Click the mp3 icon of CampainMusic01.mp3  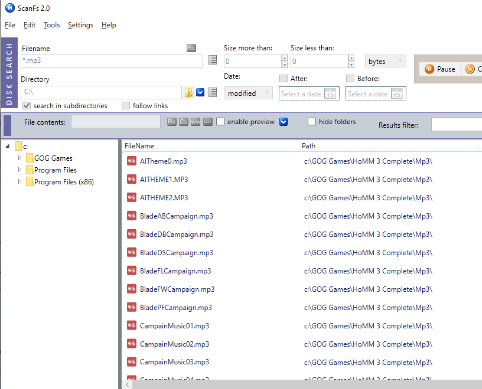pyautogui.click(x=132, y=326)
